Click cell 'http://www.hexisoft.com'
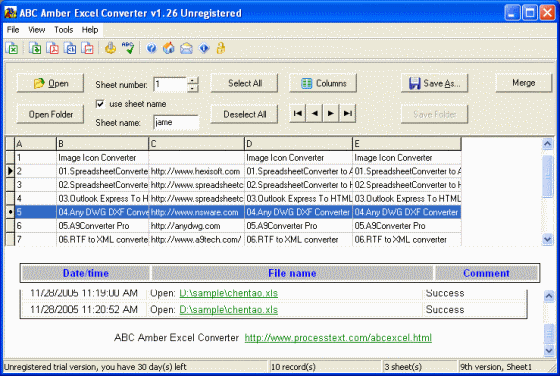The width and height of the screenshot is (560, 376). tap(196, 171)
